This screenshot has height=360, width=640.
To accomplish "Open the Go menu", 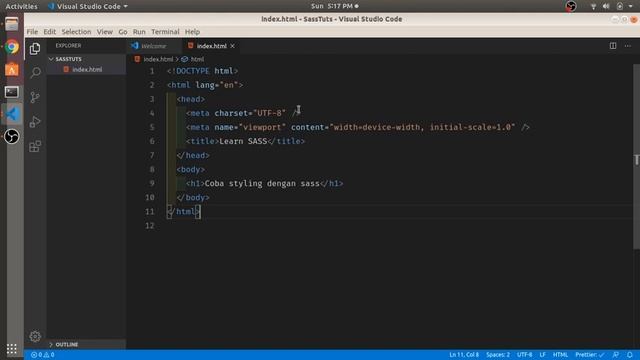I will tap(123, 32).
